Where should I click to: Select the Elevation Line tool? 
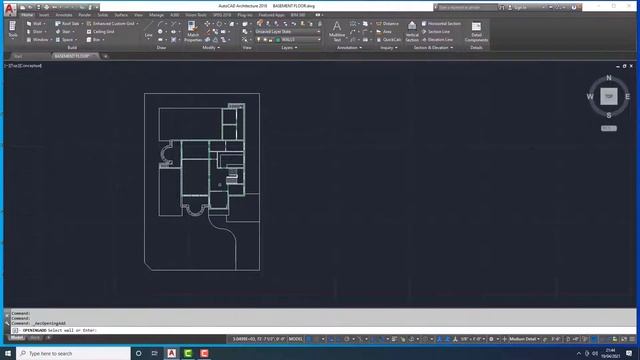tap(437, 40)
